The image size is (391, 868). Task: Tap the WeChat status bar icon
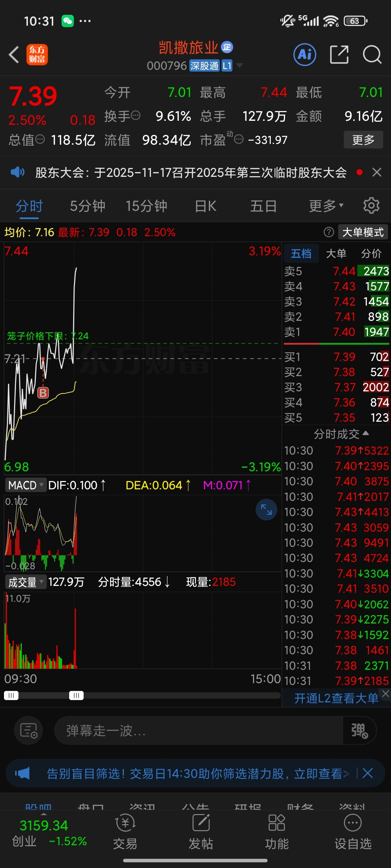68,21
